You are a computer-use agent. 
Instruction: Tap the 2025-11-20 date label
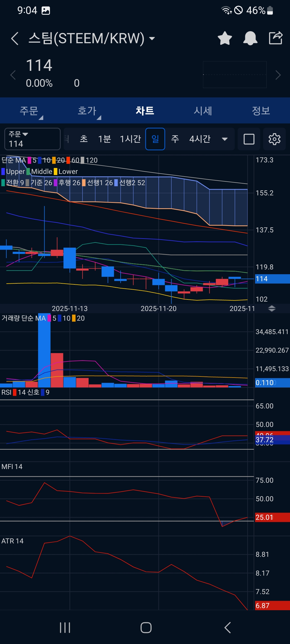tap(159, 309)
